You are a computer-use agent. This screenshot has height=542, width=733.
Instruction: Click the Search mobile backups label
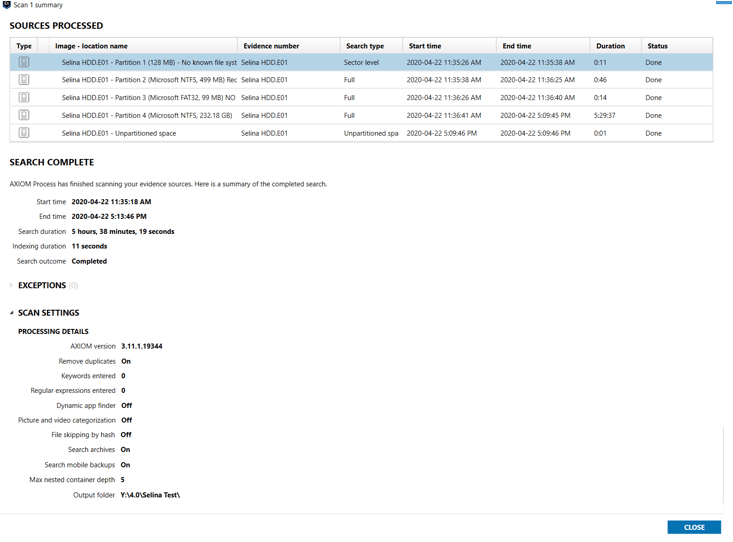[x=79, y=465]
